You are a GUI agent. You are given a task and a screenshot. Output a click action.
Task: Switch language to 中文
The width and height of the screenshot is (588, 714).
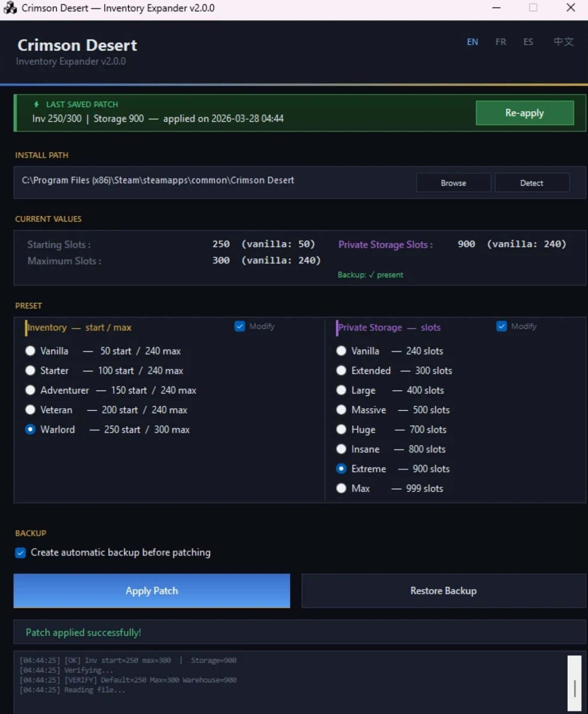tap(563, 42)
